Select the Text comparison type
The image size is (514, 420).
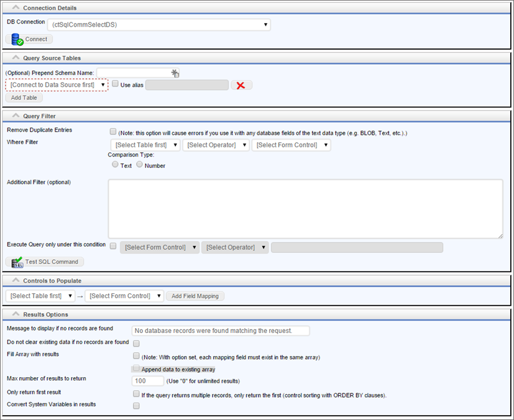115,165
